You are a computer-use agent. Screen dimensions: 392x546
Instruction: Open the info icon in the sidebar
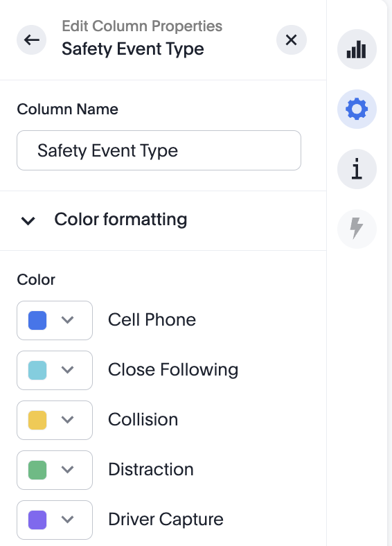[x=357, y=169]
